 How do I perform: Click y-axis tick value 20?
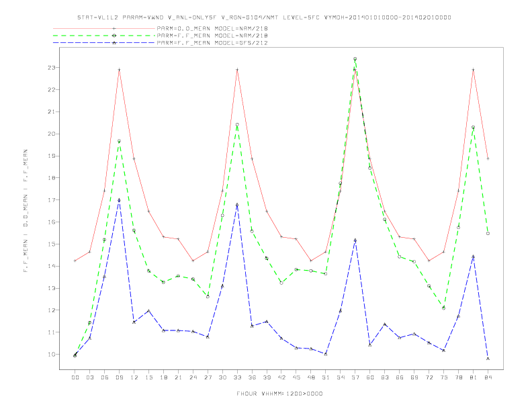(51, 134)
